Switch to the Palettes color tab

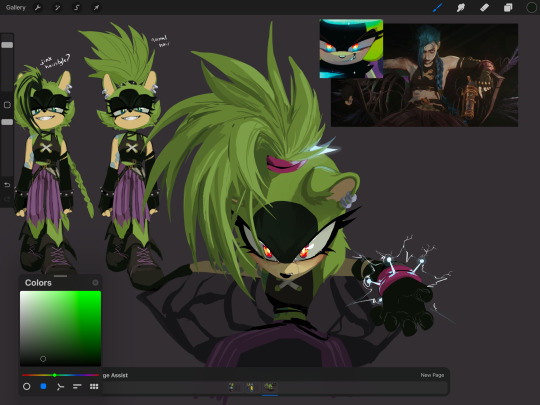coord(94,387)
